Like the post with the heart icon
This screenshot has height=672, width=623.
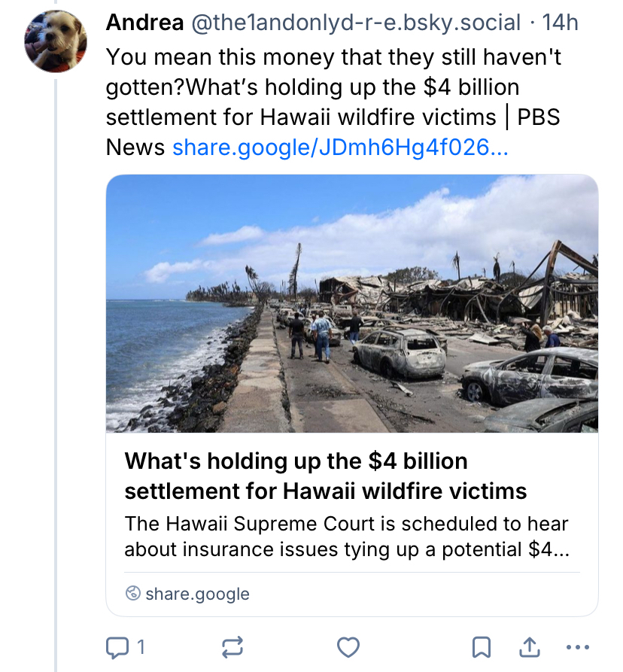coord(348,646)
